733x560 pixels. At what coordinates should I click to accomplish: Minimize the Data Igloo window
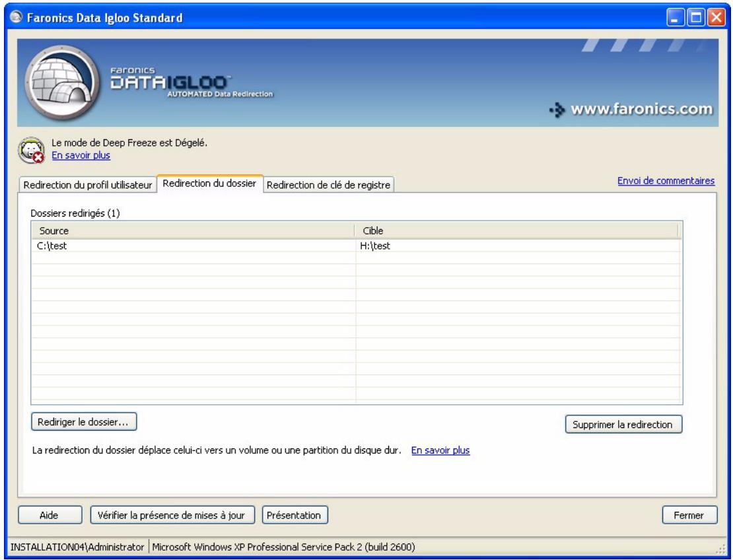[x=675, y=18]
